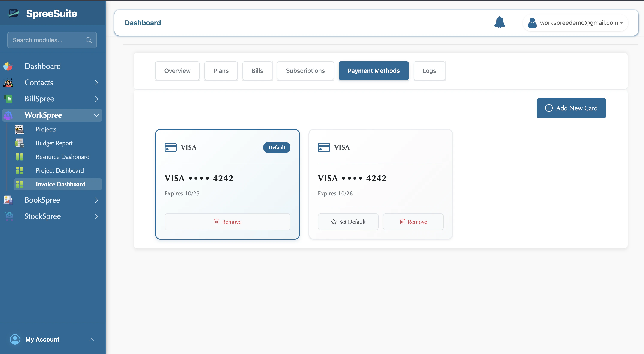
Task: Click the Contacts people icon
Action: point(8,83)
